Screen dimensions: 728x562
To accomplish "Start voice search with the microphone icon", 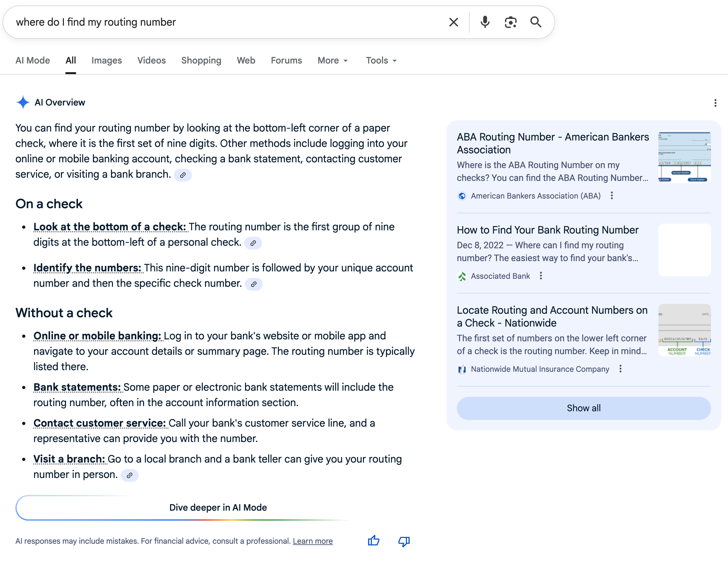I will tap(485, 22).
